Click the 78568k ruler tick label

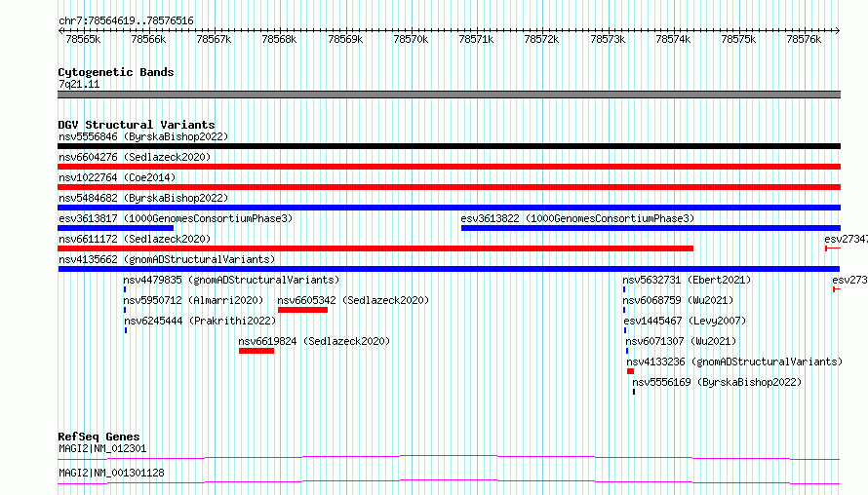[x=279, y=39]
